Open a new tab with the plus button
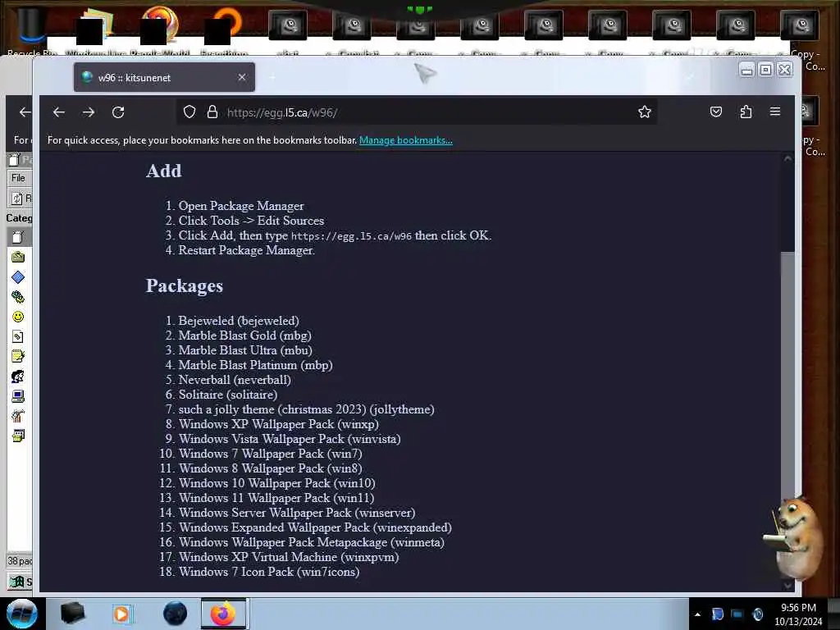 (272, 78)
